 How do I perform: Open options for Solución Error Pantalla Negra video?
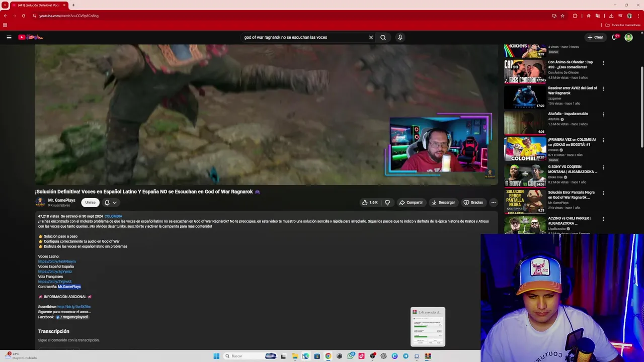click(x=603, y=193)
